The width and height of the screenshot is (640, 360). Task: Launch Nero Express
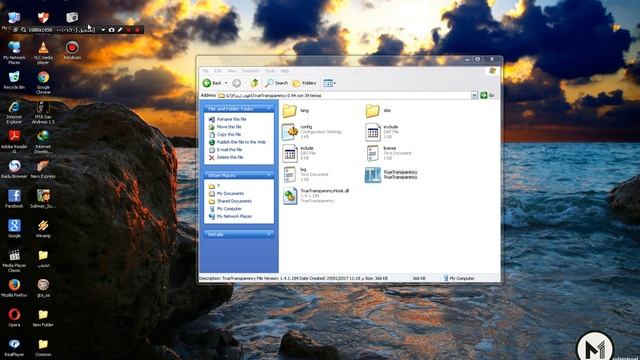point(43,169)
